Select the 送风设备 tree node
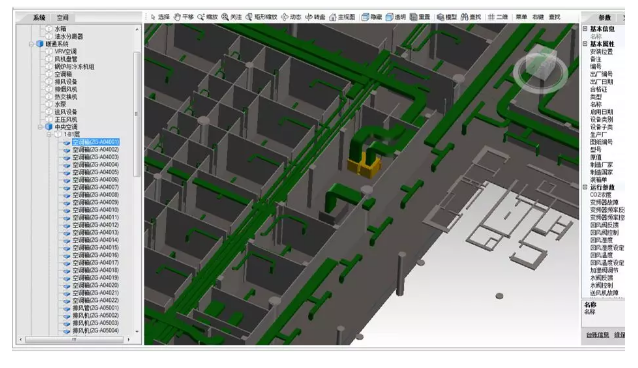Image resolution: width=638 pixels, height=368 pixels. tap(66, 112)
